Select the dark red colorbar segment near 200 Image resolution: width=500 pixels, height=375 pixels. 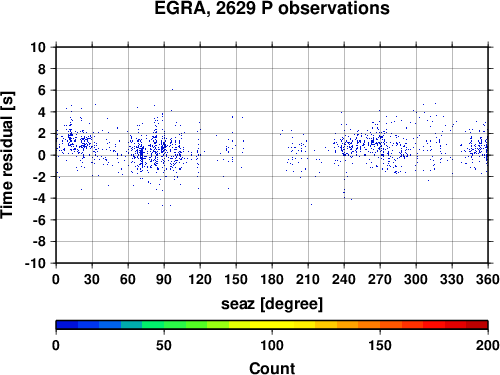click(x=477, y=325)
